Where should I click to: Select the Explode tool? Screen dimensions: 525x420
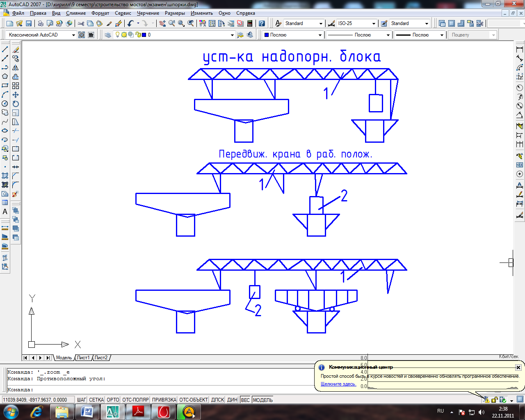coord(16,194)
